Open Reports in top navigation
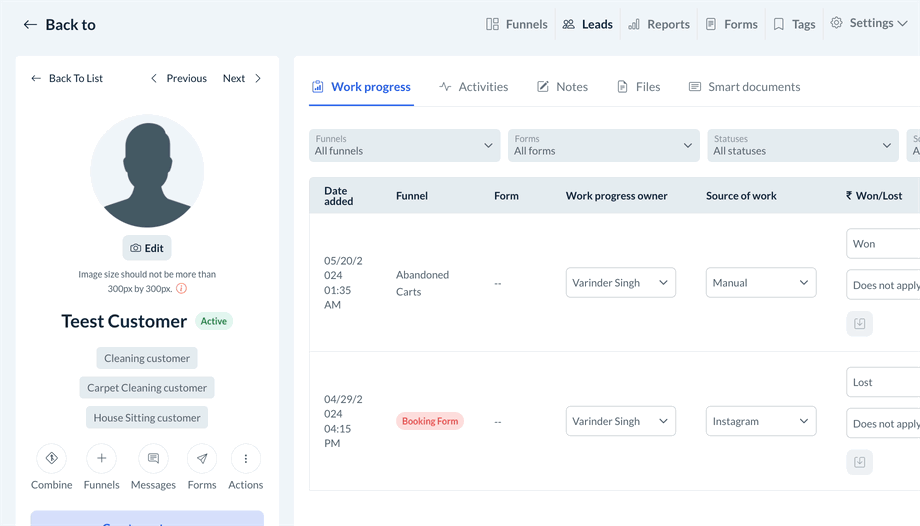Image resolution: width=920 pixels, height=526 pixels. [659, 24]
